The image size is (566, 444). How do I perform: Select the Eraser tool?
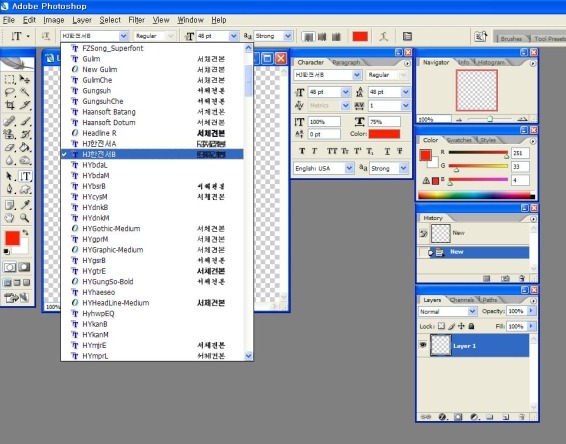[9, 147]
